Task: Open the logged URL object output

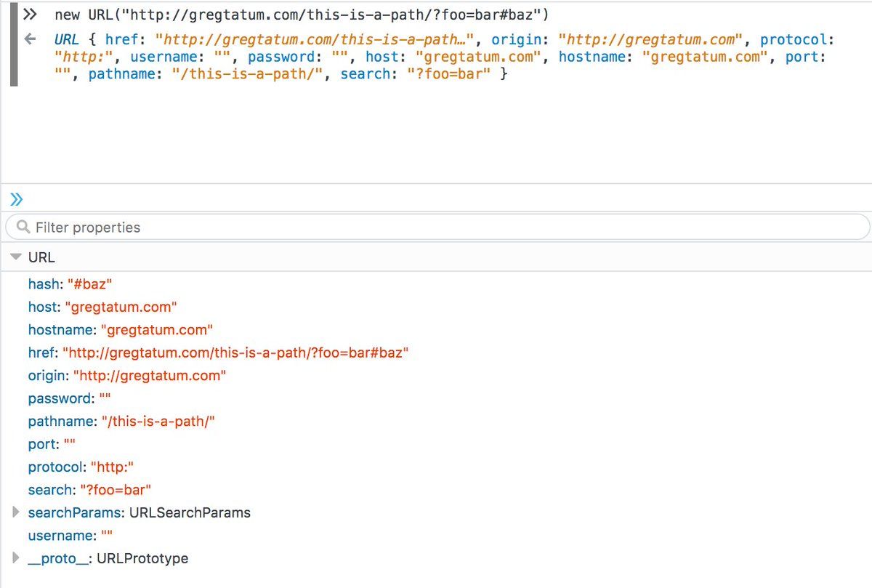Action: [67, 39]
